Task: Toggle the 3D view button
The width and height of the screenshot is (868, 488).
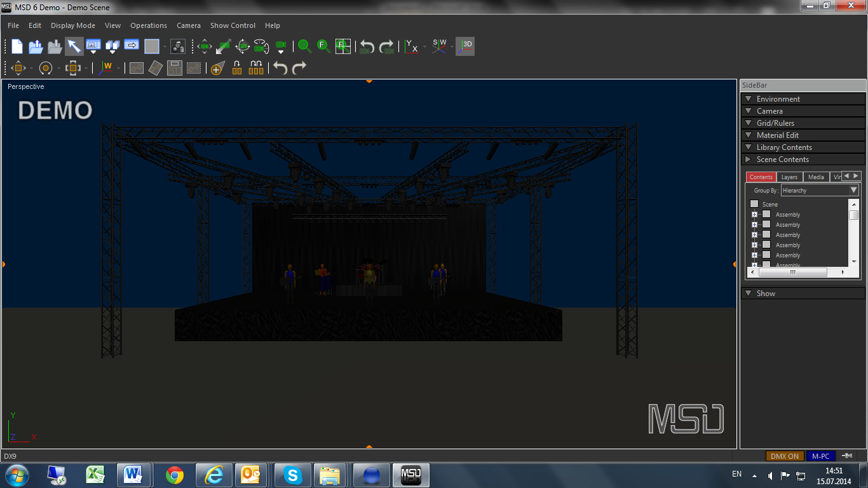Action: click(x=466, y=46)
